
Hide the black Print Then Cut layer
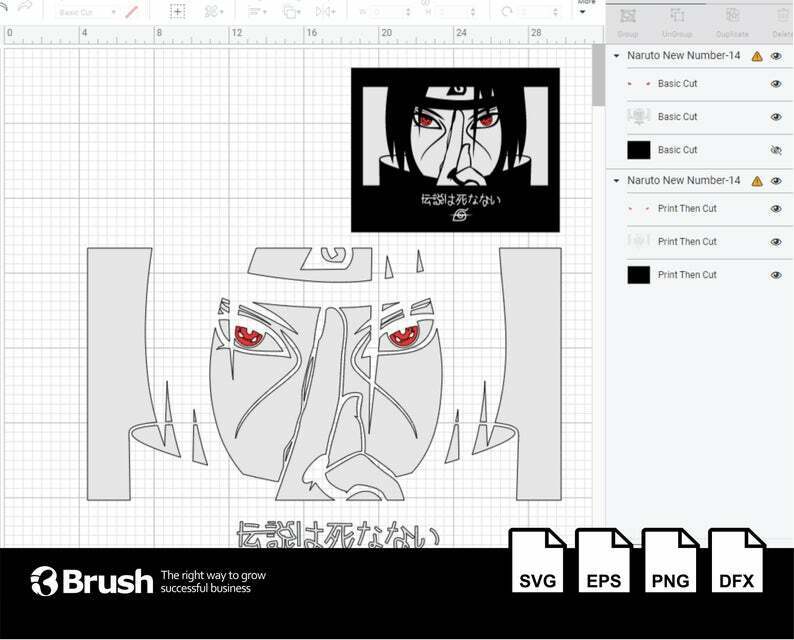pos(776,275)
